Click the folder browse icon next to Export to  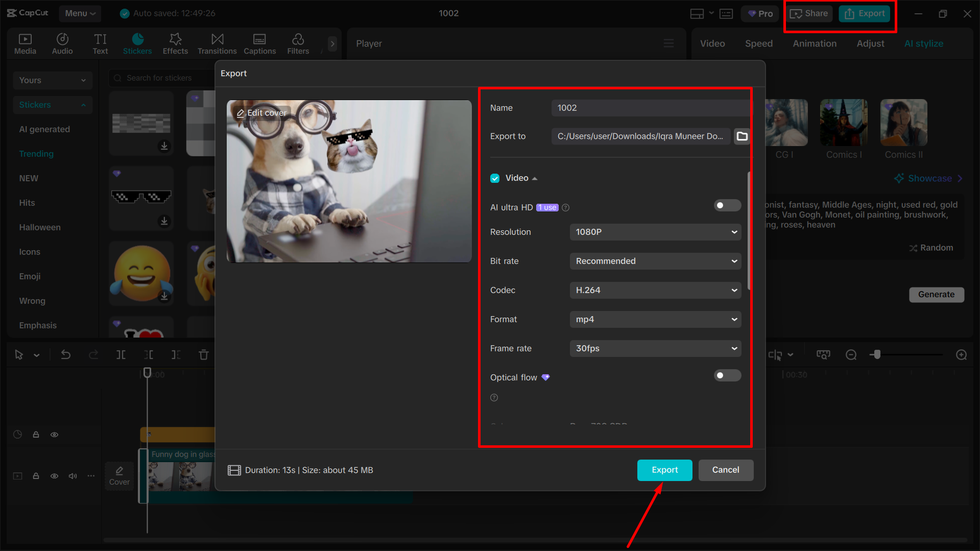(x=742, y=136)
